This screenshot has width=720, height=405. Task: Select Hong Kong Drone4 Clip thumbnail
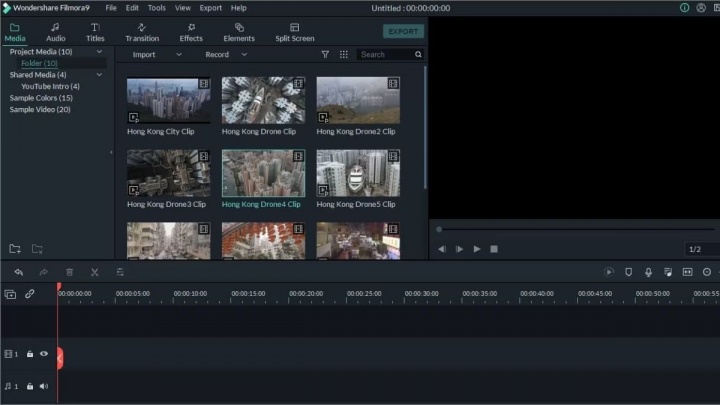263,173
